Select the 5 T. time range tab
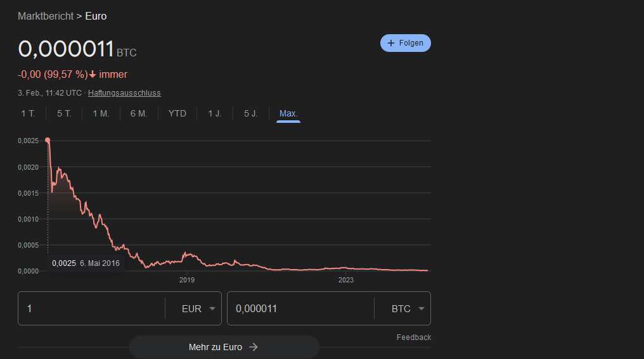 [64, 114]
